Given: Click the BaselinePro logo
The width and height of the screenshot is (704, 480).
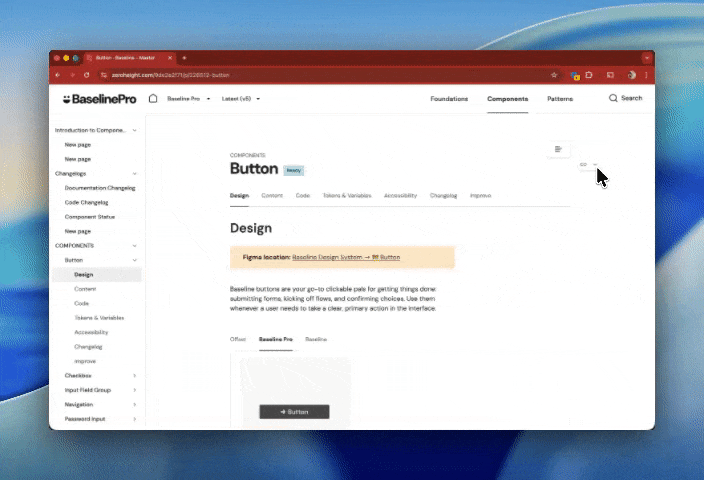Looking at the screenshot, I should pos(99,99).
